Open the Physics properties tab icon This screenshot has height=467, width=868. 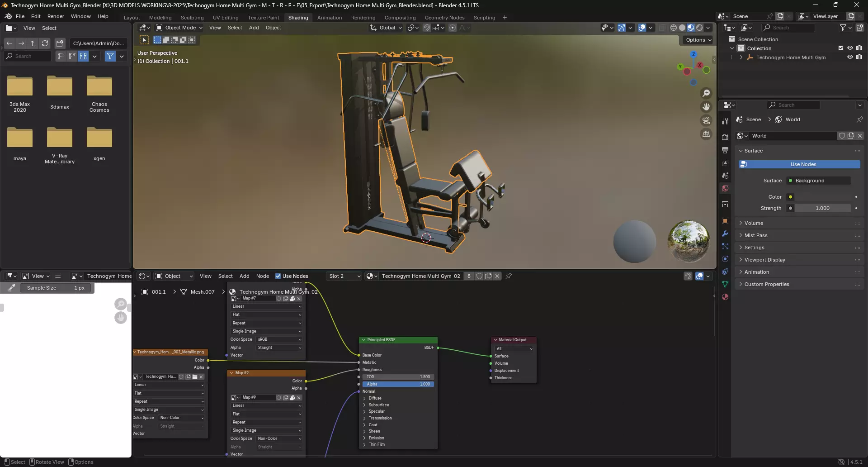[725, 259]
